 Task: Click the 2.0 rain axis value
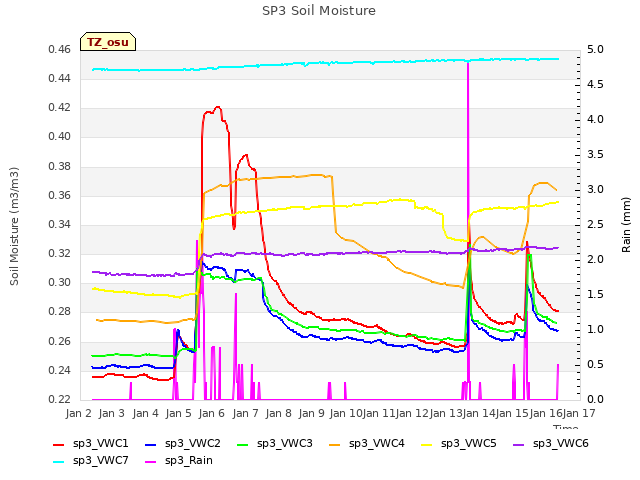595,259
